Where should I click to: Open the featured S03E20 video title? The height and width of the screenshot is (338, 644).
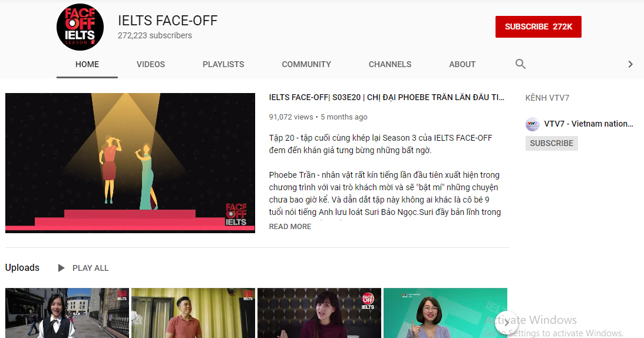pyautogui.click(x=387, y=97)
